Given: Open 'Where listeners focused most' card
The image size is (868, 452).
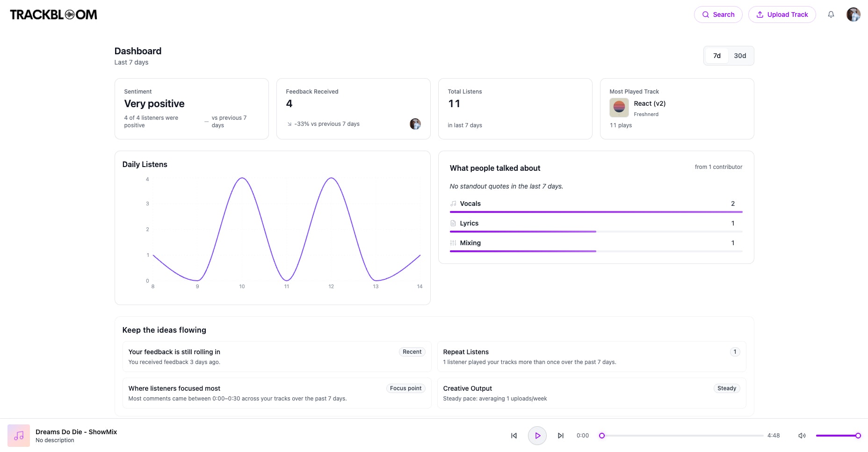Looking at the screenshot, I should tap(277, 393).
